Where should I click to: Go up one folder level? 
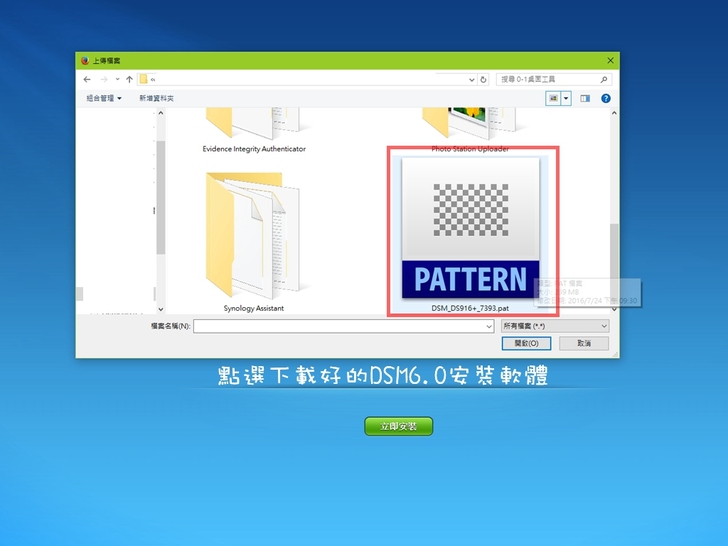(129, 79)
